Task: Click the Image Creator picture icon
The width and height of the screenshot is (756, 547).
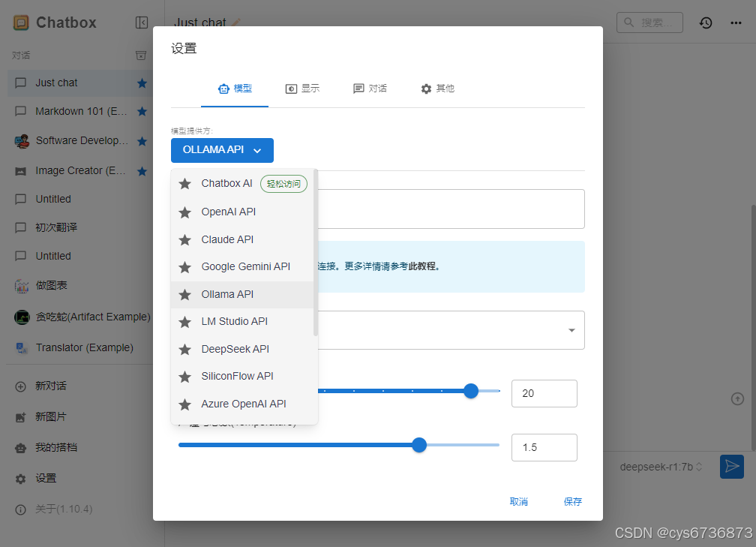Action: click(21, 171)
